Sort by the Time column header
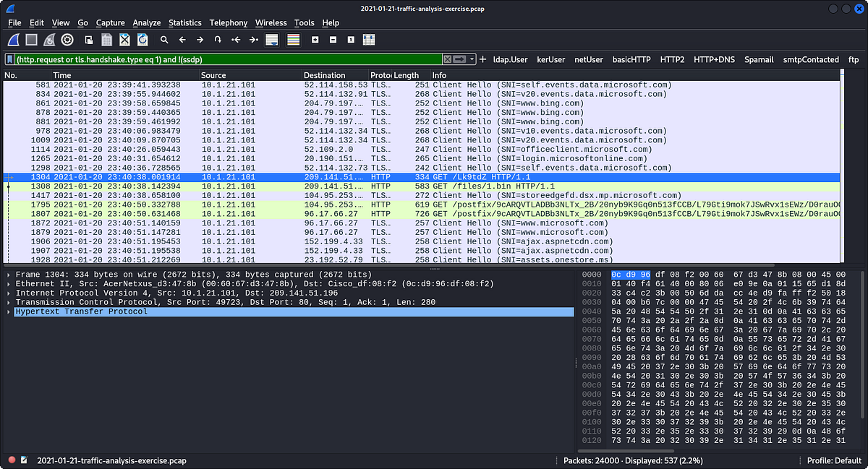The height and width of the screenshot is (469, 868). (126, 75)
